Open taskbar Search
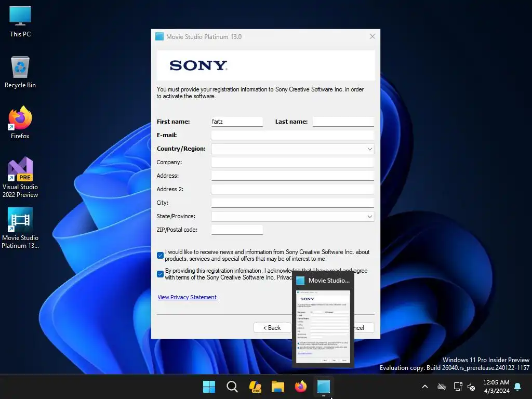Viewport: 532px width, 399px height. tap(232, 387)
